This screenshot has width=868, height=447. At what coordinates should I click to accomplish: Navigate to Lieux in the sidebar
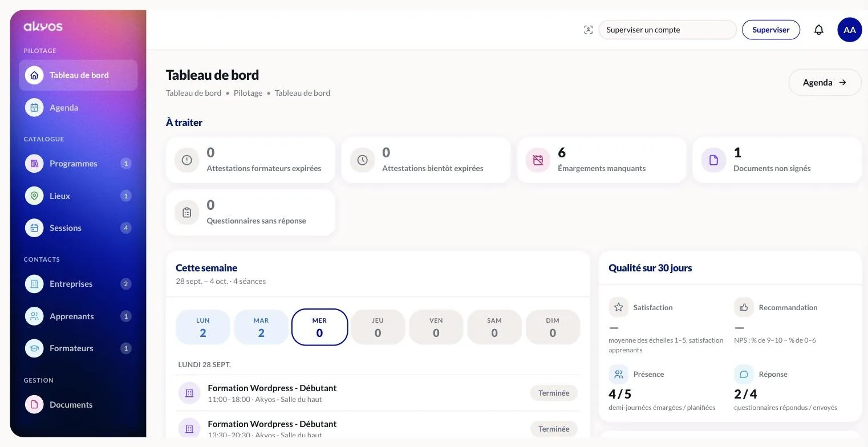(x=78, y=196)
